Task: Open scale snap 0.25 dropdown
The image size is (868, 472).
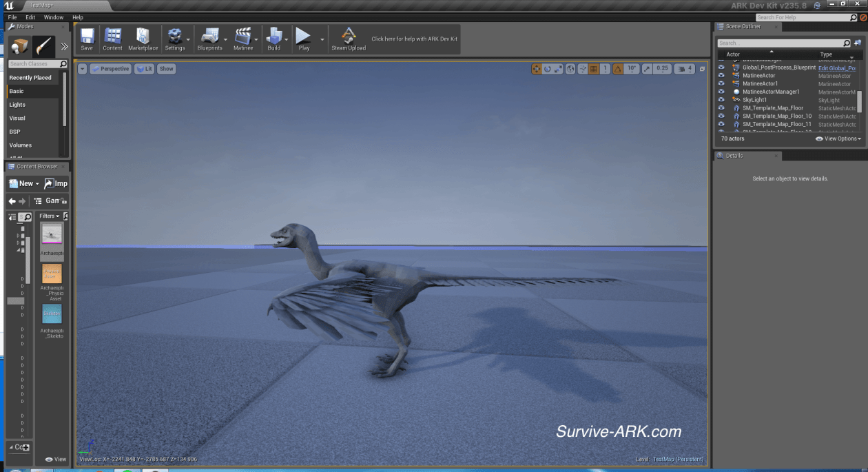Action: [661, 69]
